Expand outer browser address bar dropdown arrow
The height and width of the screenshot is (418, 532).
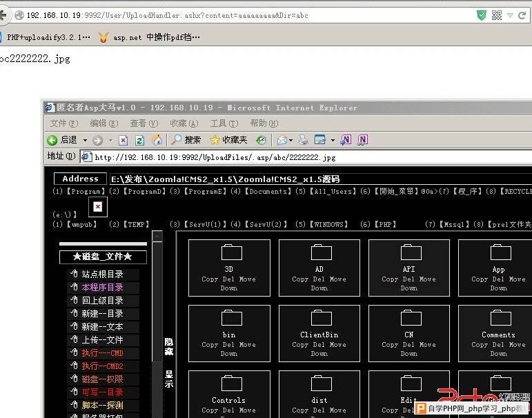pyautogui.click(x=510, y=15)
